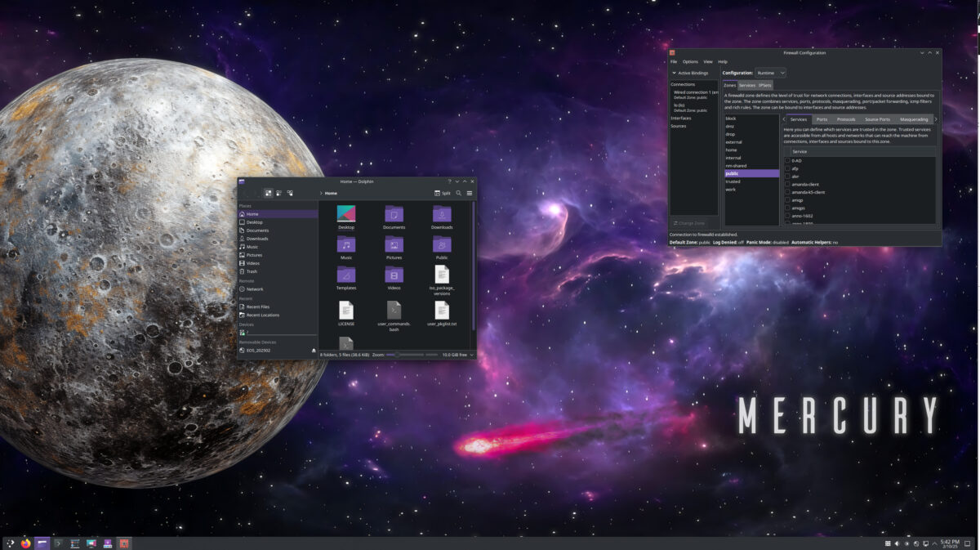This screenshot has height=550, width=980.
Task: Open the Options menu in Firewall Configuration
Action: 690,61
